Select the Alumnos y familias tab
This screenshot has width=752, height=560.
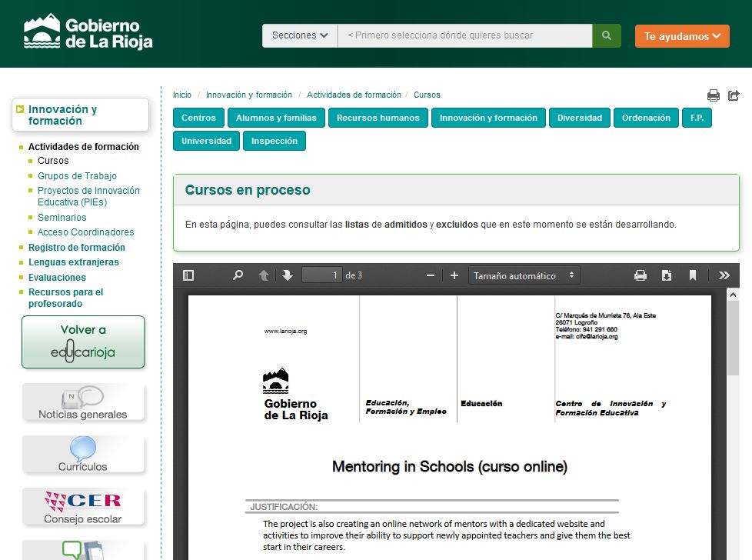tap(276, 118)
